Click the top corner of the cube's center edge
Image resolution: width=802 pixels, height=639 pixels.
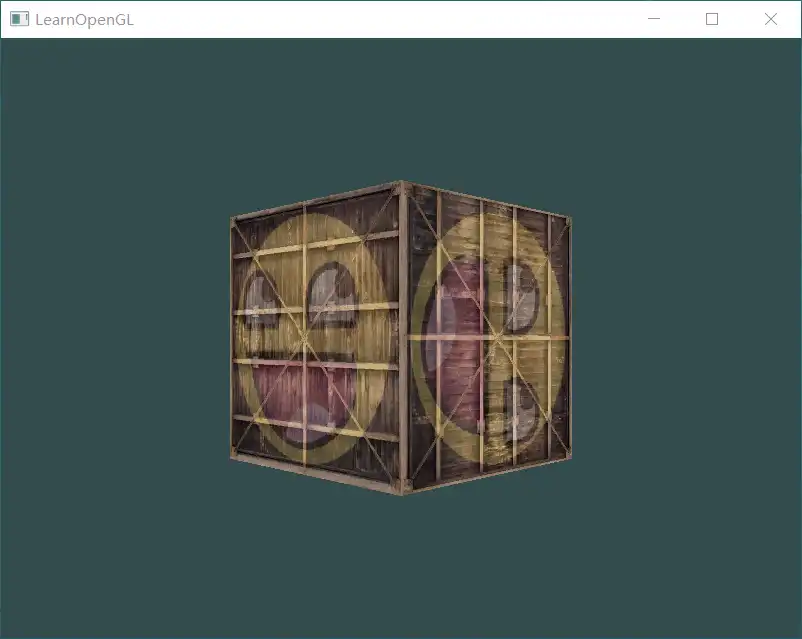402,184
